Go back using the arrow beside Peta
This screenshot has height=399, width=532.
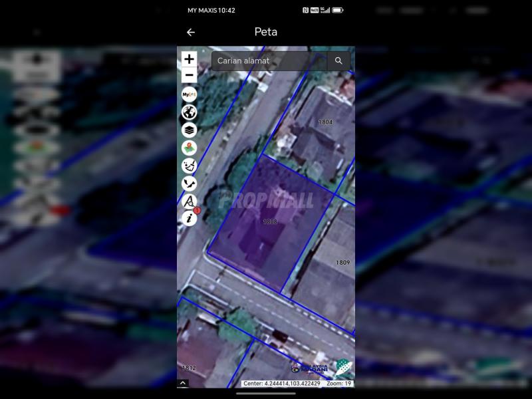[191, 32]
